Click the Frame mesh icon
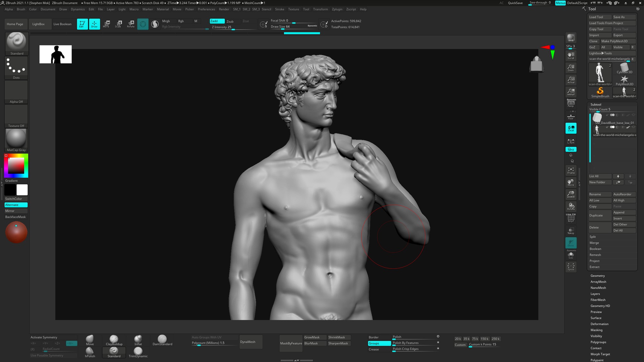644x362 pixels. [x=571, y=170]
